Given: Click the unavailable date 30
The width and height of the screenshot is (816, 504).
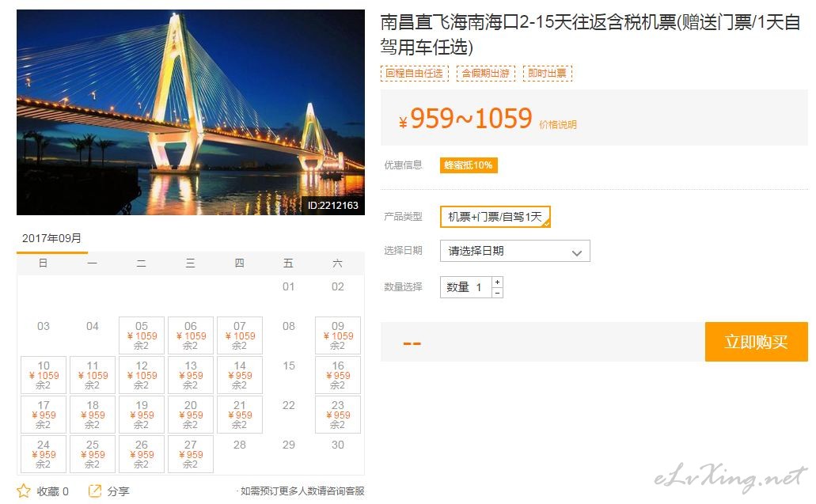Looking at the screenshot, I should click(x=338, y=445).
